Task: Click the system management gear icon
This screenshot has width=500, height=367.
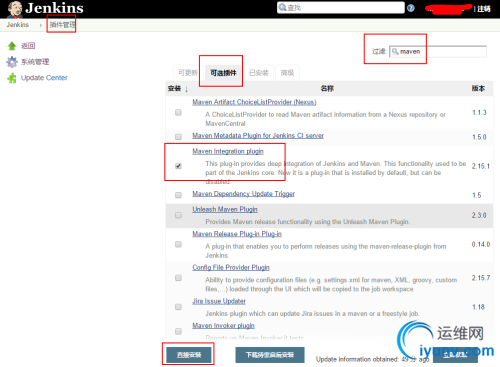Action: [12, 62]
